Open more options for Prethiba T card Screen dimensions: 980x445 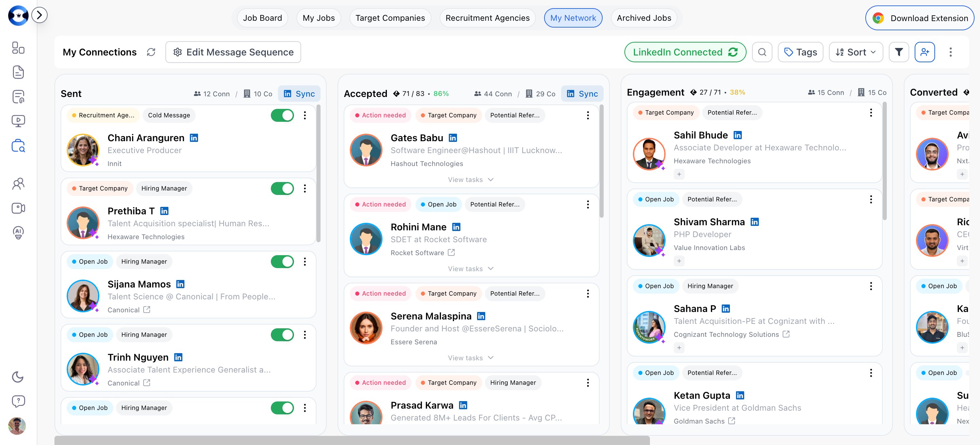point(305,188)
